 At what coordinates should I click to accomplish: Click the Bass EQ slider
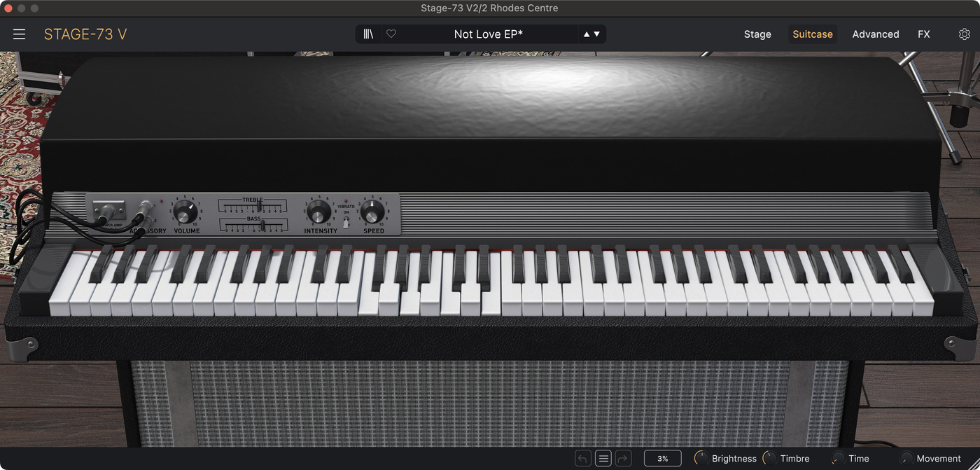pos(253,225)
